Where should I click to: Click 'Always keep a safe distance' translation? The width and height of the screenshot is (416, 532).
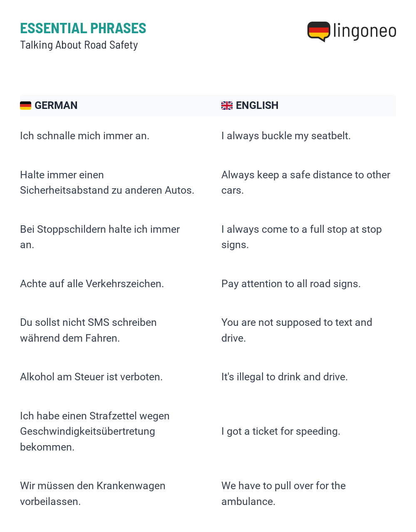pos(306,182)
